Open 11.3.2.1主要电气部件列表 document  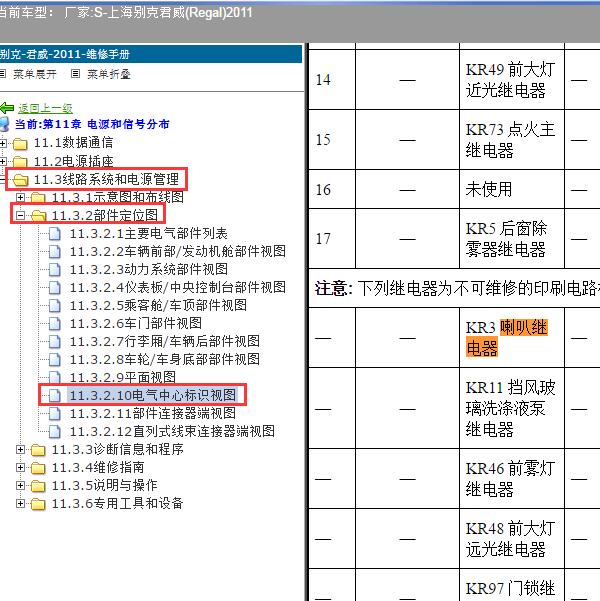pyautogui.click(x=148, y=233)
